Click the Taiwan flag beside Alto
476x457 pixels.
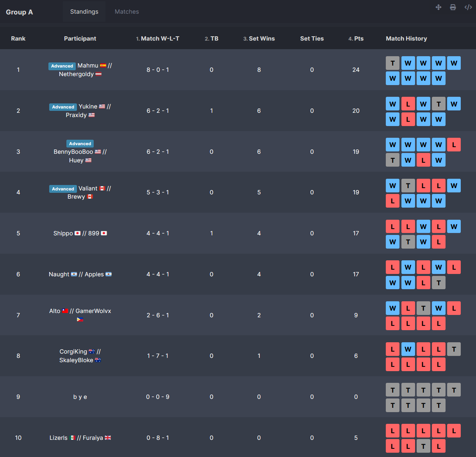[65, 311]
